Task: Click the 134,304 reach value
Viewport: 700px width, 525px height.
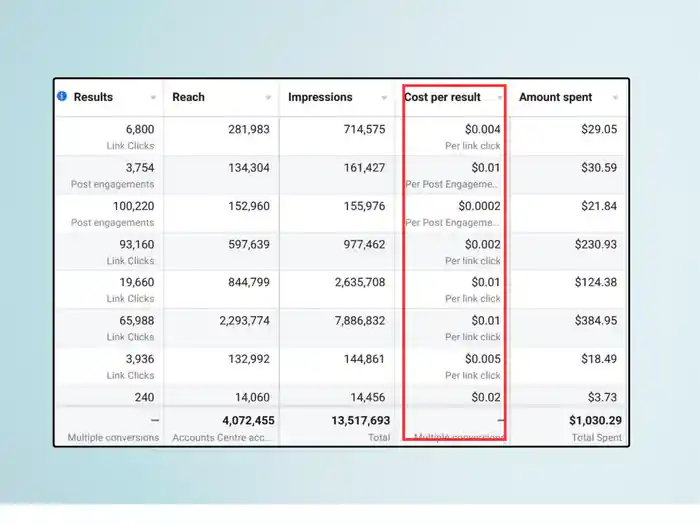Action: 249,168
